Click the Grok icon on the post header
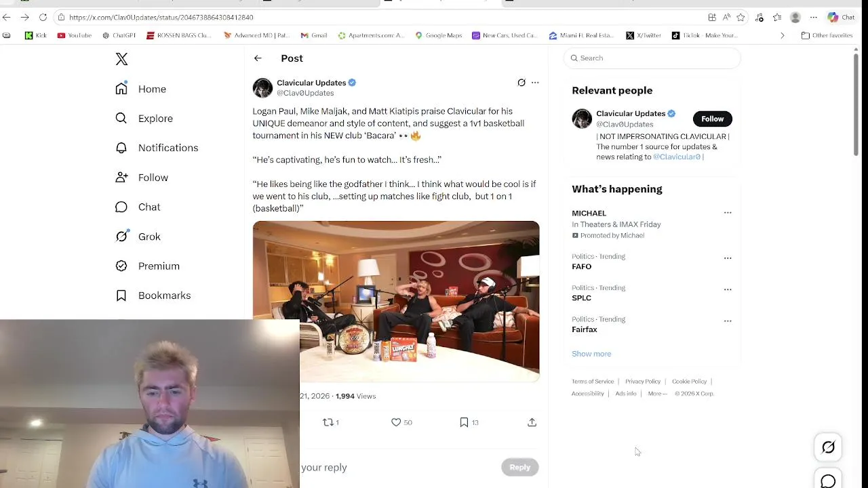Viewport: 868px width, 488px height. [x=521, y=83]
